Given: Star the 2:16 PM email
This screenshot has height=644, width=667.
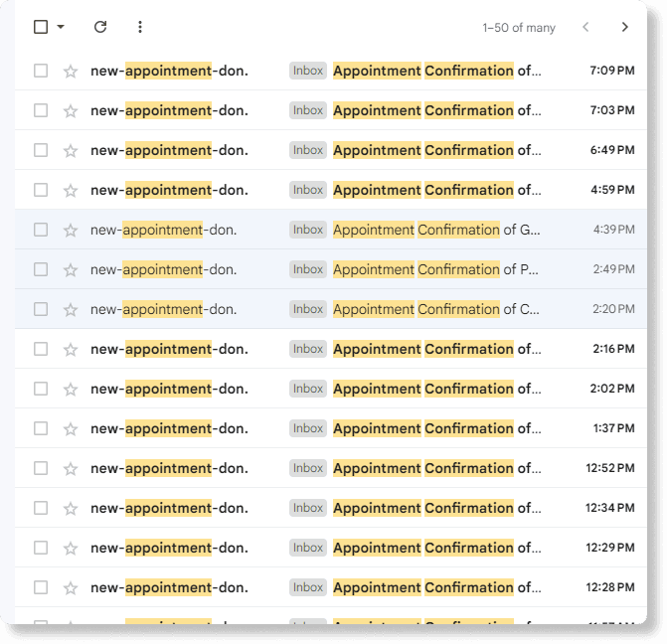Looking at the screenshot, I should pos(71,349).
